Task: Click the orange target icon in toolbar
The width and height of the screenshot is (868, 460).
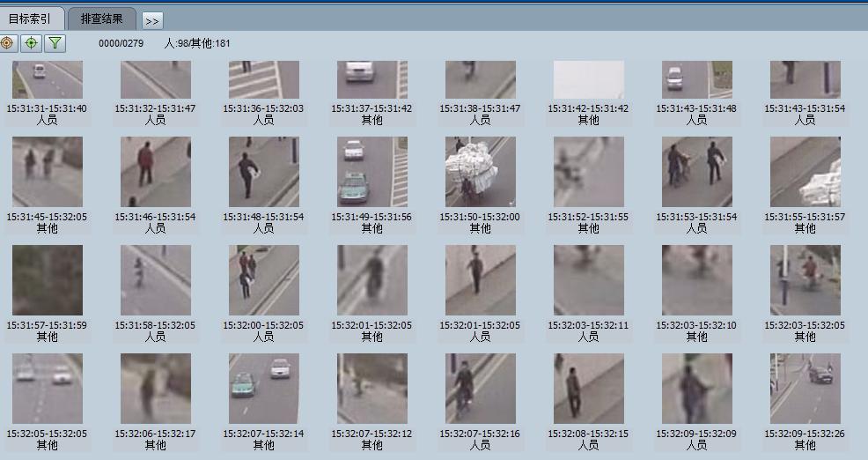Action: [x=7, y=42]
